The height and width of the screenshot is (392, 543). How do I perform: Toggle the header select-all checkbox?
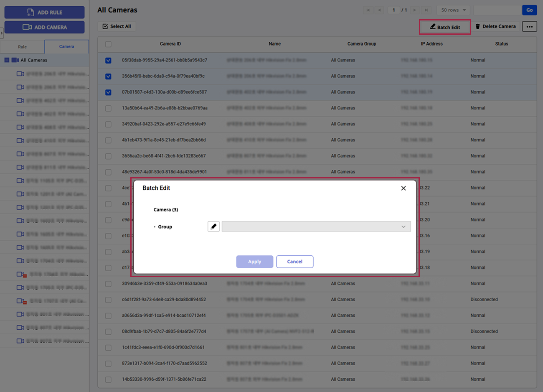coord(108,44)
